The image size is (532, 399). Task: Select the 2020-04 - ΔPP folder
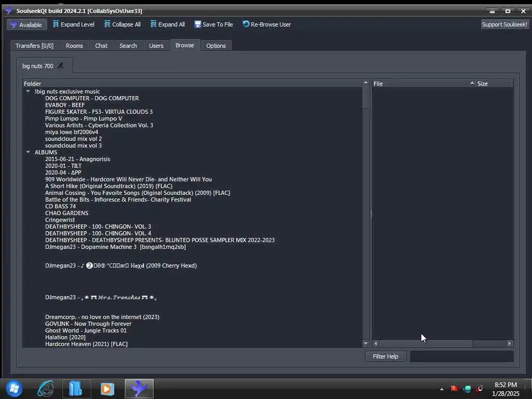point(63,172)
